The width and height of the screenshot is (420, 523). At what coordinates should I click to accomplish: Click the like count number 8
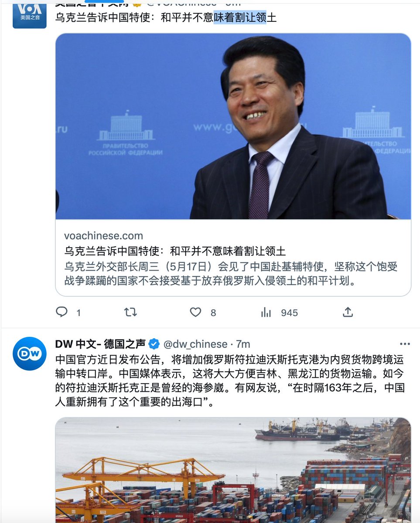coord(213,312)
